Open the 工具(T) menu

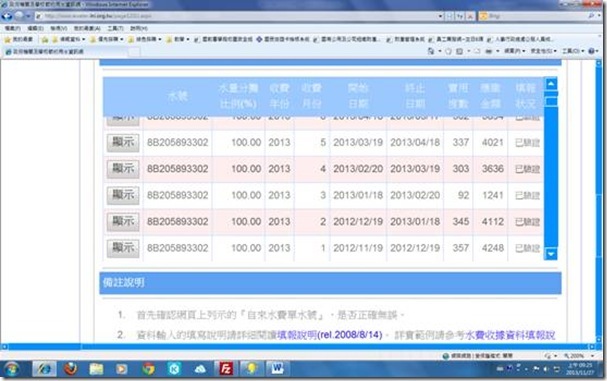click(x=115, y=28)
